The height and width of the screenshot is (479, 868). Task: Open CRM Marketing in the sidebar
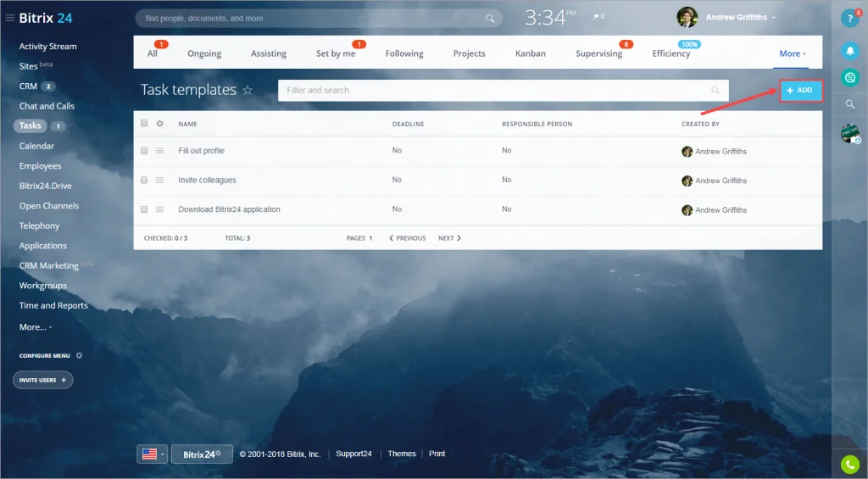49,266
